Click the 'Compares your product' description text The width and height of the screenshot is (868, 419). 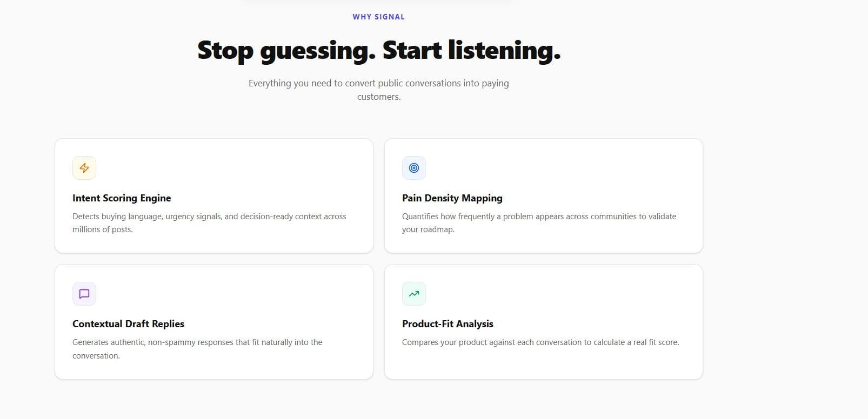tap(540, 342)
